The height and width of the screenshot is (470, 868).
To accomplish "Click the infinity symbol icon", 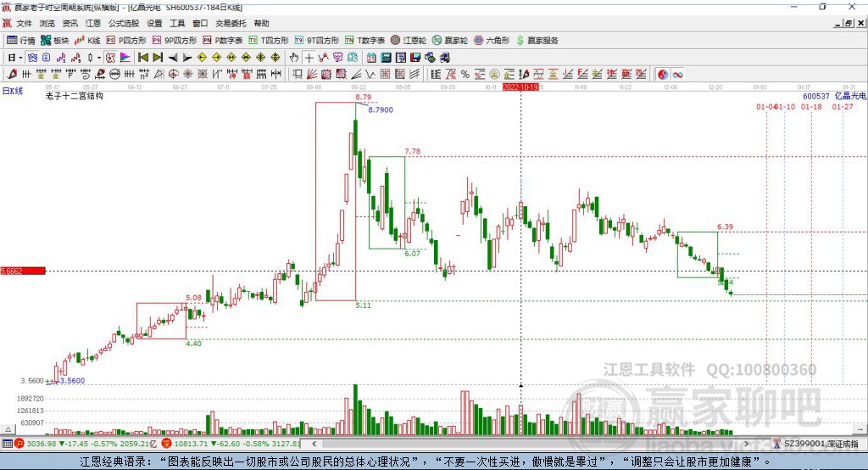I will pyautogui.click(x=678, y=74).
